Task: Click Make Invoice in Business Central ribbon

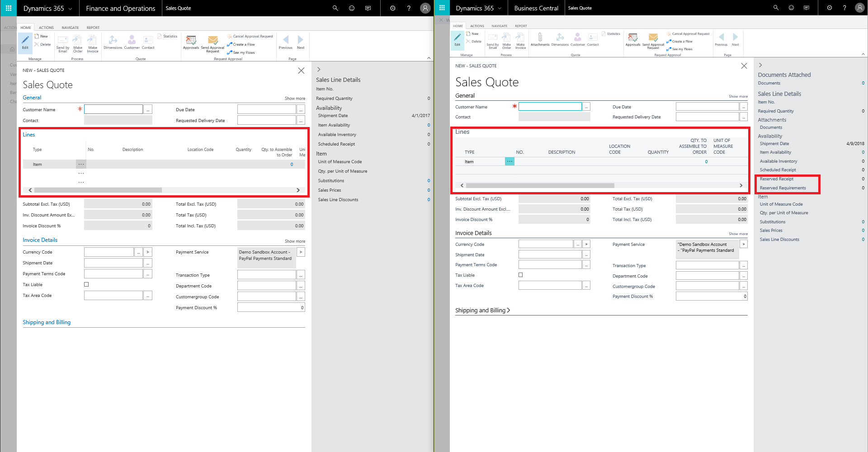Action: tap(520, 41)
